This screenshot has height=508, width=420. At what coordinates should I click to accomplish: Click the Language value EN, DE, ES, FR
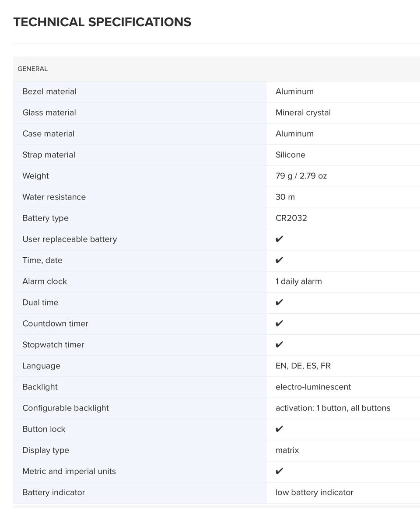303,366
